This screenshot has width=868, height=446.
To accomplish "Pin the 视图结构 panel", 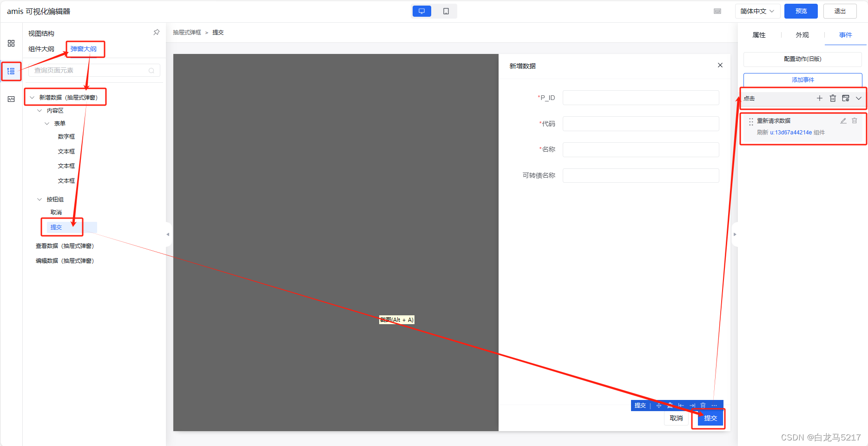I will pyautogui.click(x=156, y=33).
